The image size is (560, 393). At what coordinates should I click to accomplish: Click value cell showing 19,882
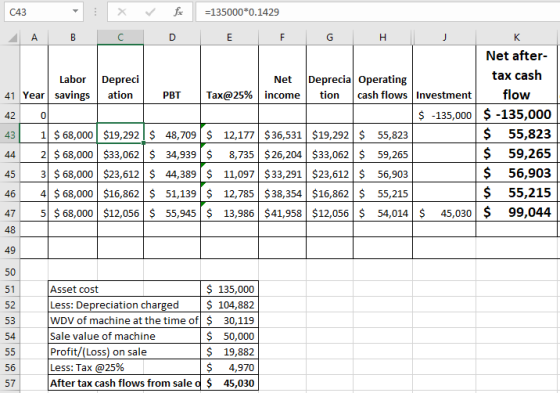229,352
